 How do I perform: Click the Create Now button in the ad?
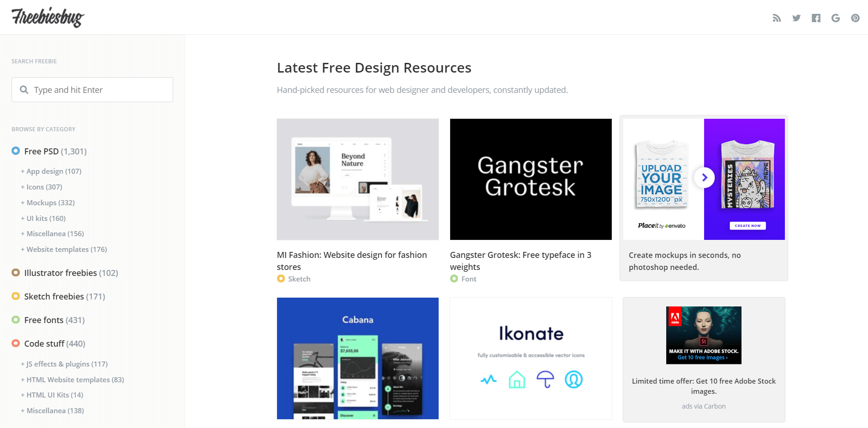click(x=747, y=226)
